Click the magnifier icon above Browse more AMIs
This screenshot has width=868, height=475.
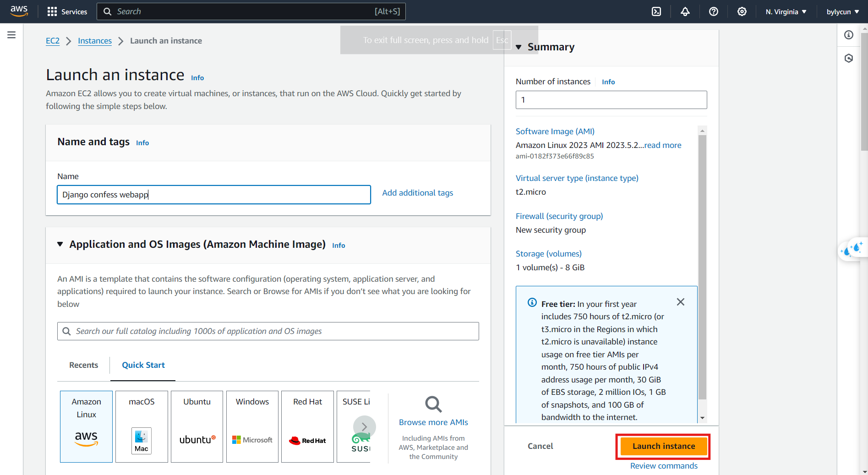pyautogui.click(x=433, y=404)
